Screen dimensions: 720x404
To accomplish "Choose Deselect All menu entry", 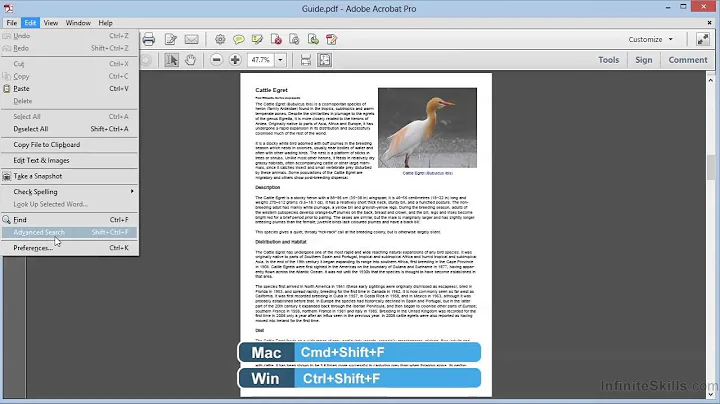I will (69, 129).
